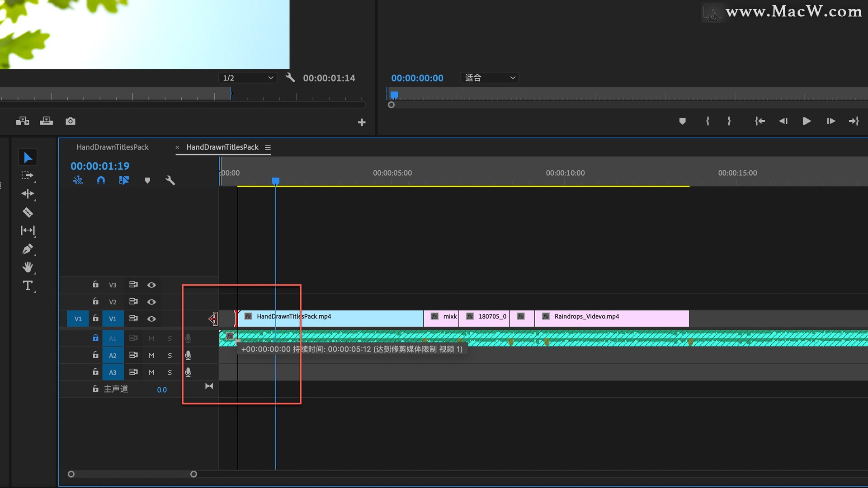Toggle lock on V3 track
868x488 pixels.
(x=95, y=284)
